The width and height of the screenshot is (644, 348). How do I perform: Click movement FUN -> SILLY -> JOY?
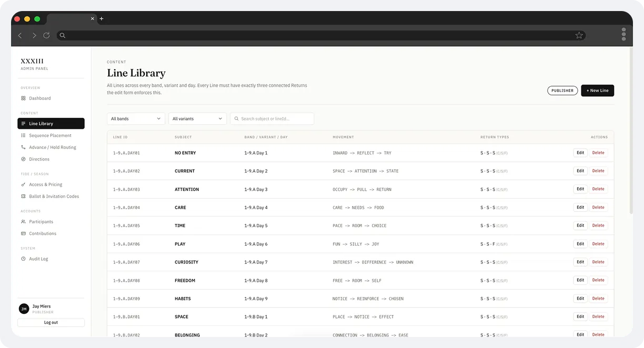tap(356, 244)
